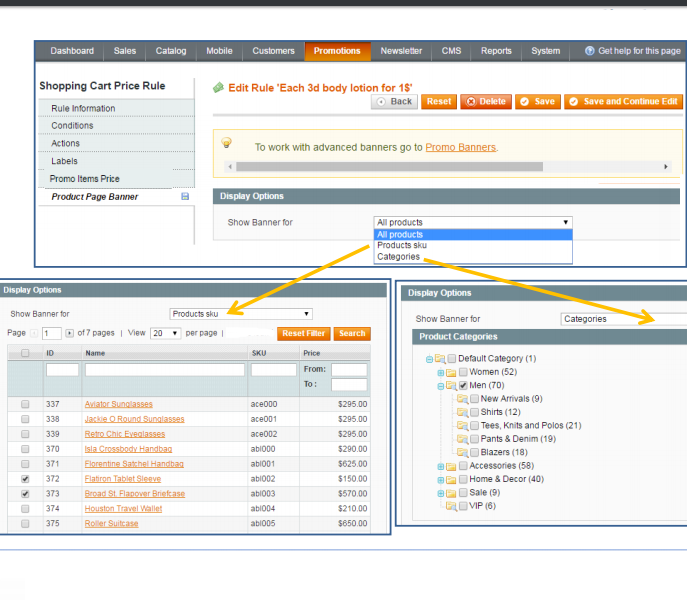Click the Name filter input field
This screenshot has height=600, width=687.
164,370
